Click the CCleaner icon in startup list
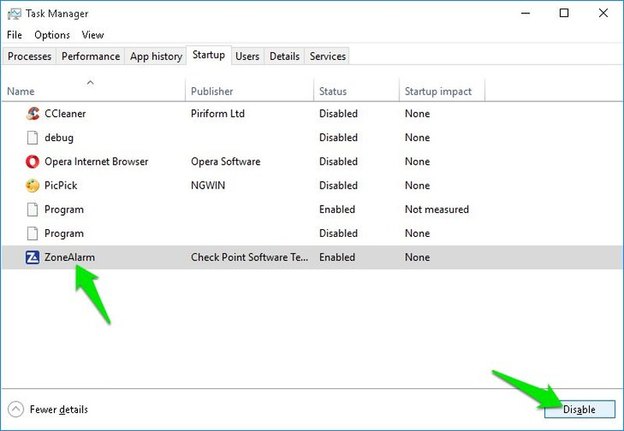This screenshot has width=624, height=431. [33, 113]
